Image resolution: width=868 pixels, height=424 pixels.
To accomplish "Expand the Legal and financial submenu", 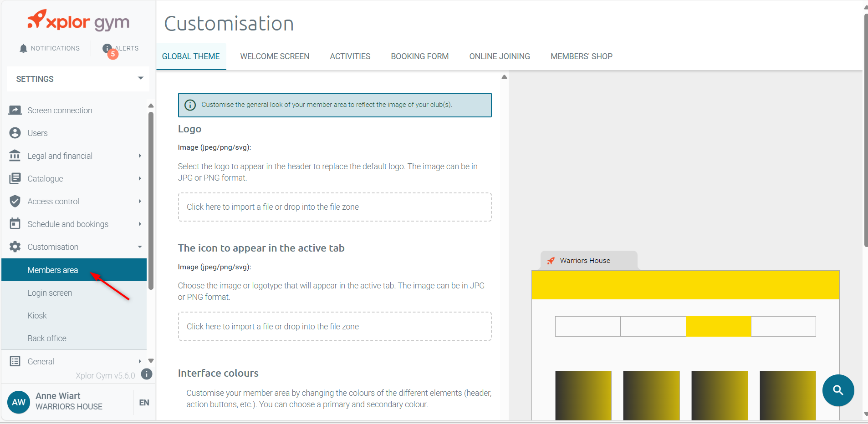I will pos(140,156).
